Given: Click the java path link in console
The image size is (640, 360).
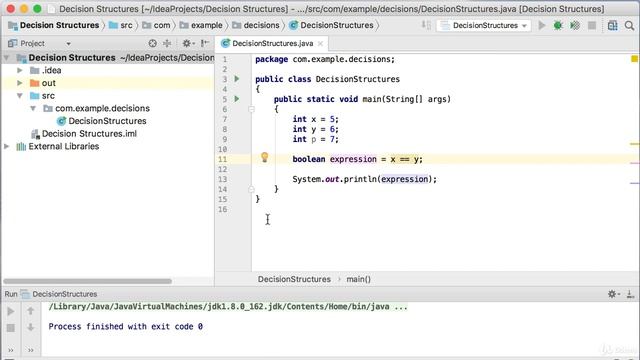Looking at the screenshot, I should coord(228,307).
